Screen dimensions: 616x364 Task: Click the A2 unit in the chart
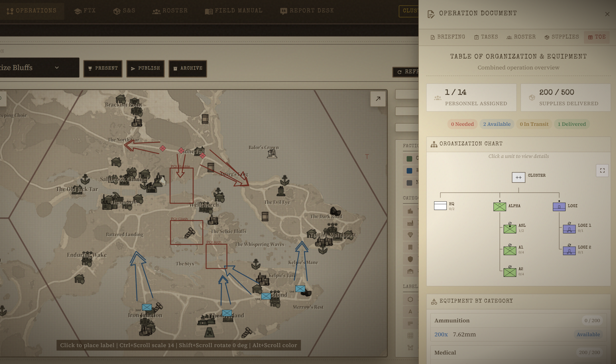pyautogui.click(x=510, y=272)
